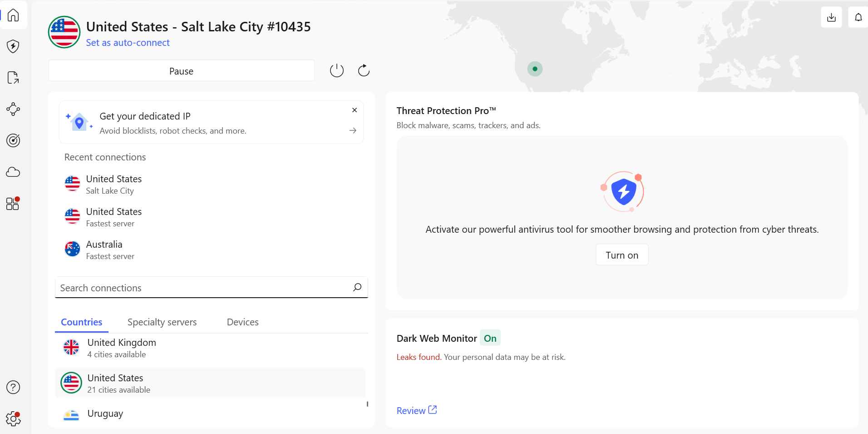This screenshot has height=434, width=868.
Task: Open Settings gear icon
Action: (13, 419)
